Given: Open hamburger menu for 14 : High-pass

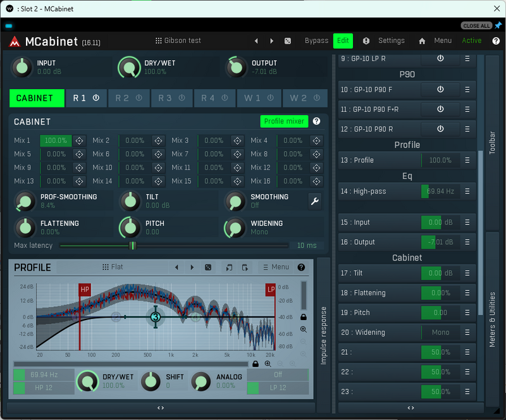Looking at the screenshot, I should click(467, 191).
